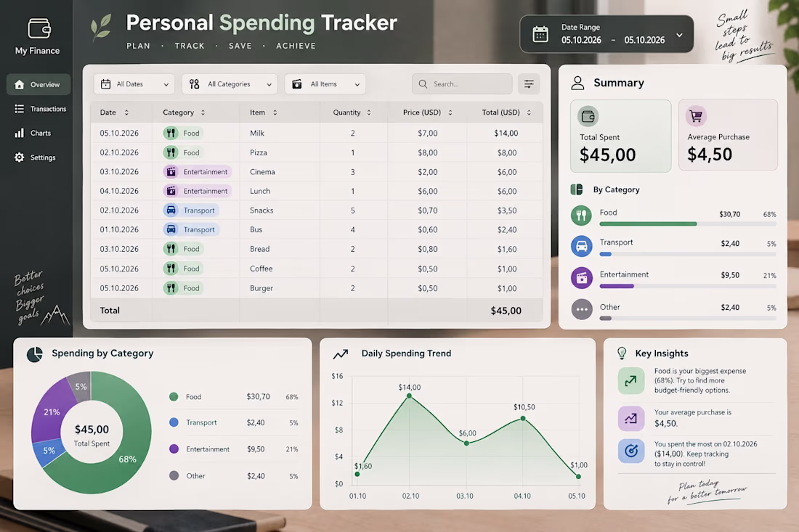Viewport: 799px width, 532px height.
Task: Go to Transactions in the sidebar
Action: pyautogui.click(x=40, y=109)
